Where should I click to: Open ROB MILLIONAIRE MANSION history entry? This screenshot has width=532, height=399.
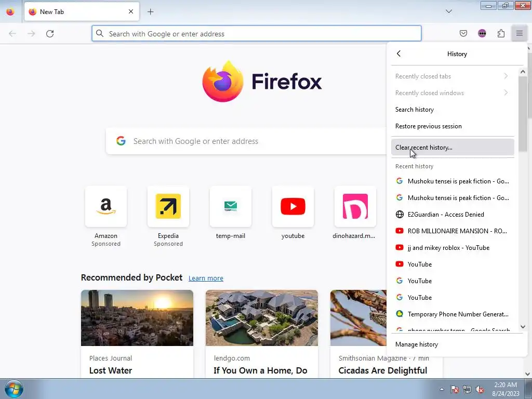coord(453,231)
